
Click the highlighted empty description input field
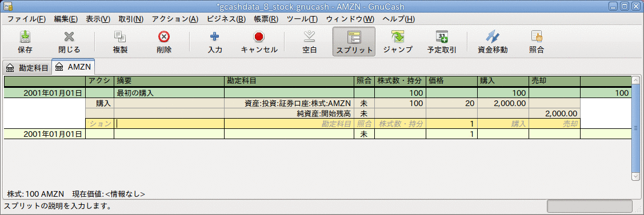point(169,123)
